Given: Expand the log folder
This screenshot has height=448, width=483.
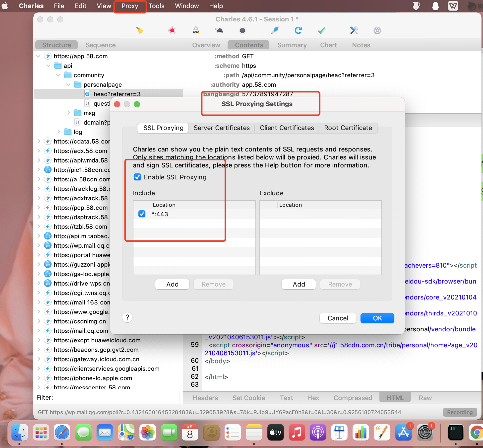Looking at the screenshot, I should [59, 132].
